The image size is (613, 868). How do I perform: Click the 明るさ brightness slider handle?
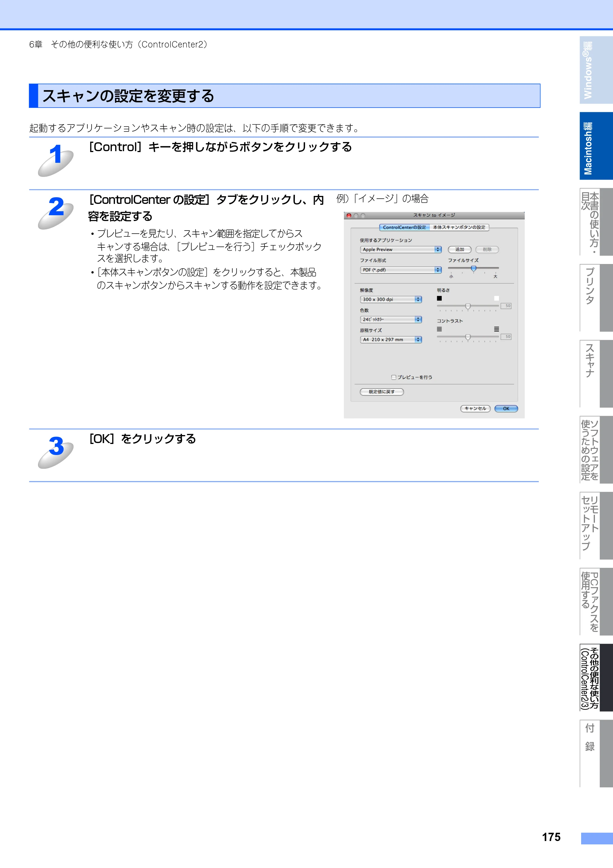coord(468,306)
